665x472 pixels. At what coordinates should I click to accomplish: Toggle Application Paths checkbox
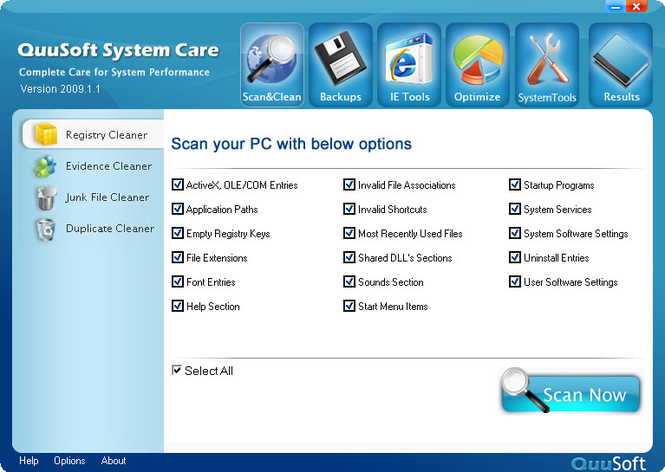pos(177,209)
